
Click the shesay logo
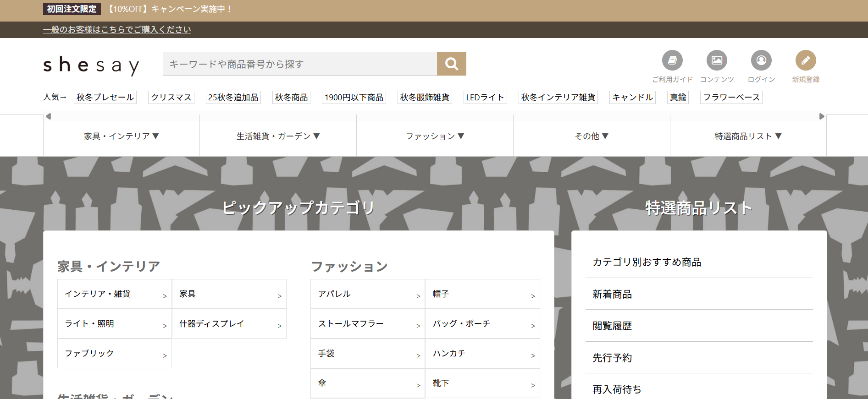pos(91,65)
